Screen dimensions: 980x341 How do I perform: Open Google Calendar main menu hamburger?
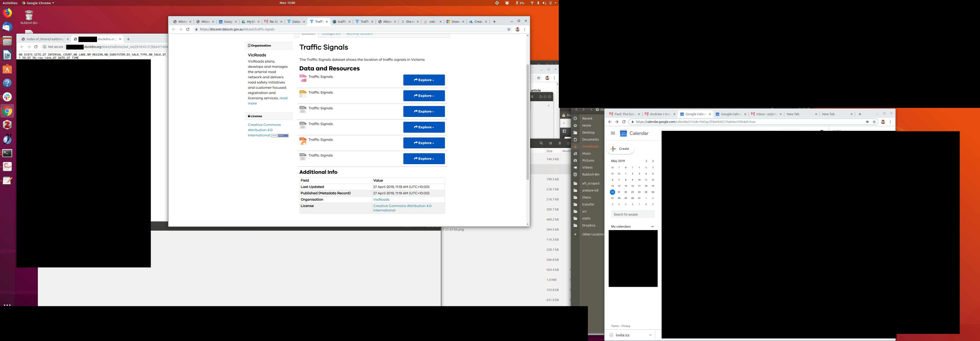coord(612,133)
